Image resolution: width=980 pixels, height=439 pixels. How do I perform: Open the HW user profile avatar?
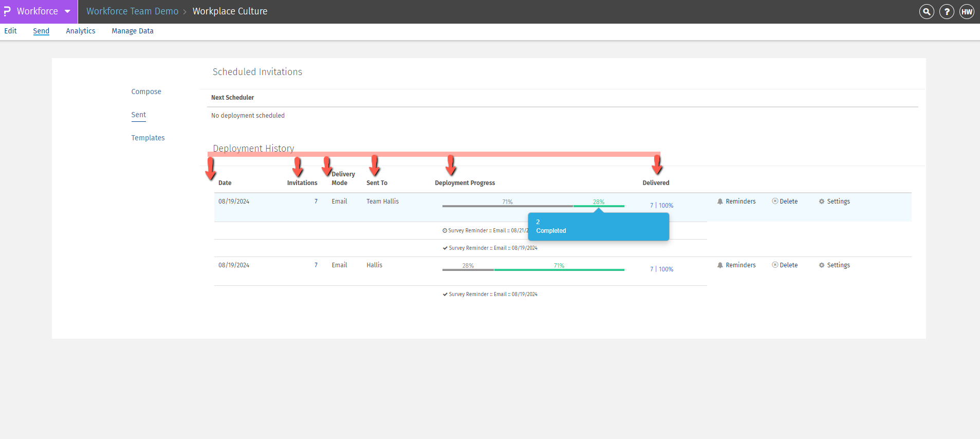(967, 11)
